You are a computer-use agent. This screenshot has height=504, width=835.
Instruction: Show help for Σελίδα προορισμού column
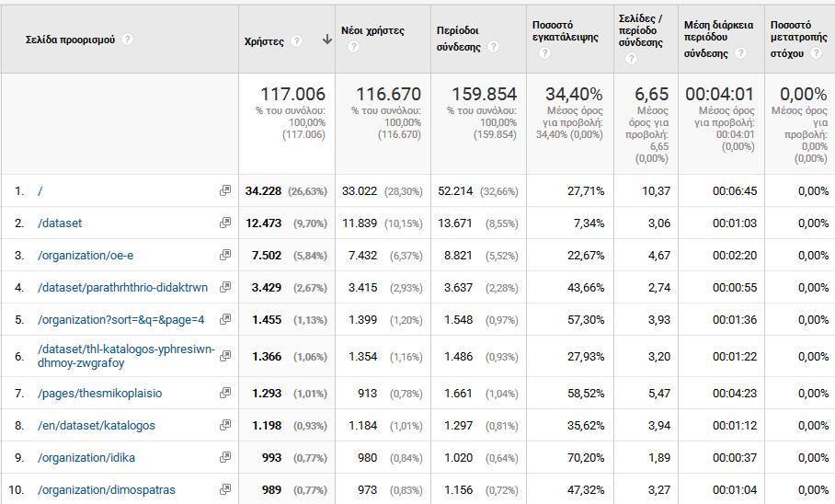[127, 40]
